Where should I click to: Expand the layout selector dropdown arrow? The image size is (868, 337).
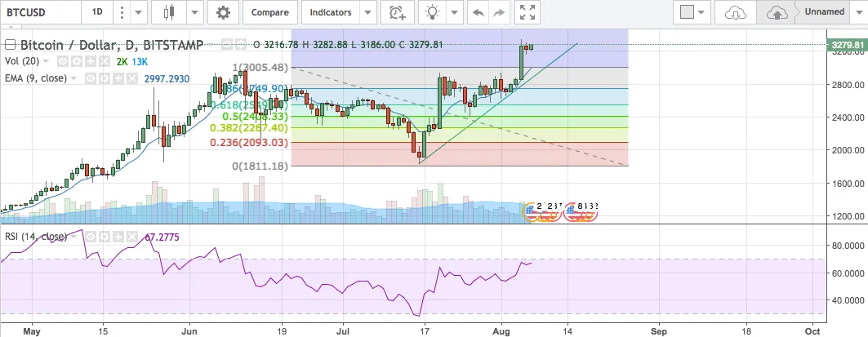[703, 12]
